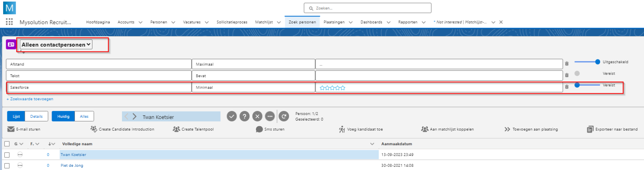Open the Sollicitatieproces tab
The height and width of the screenshot is (170, 644).
pos(232,22)
